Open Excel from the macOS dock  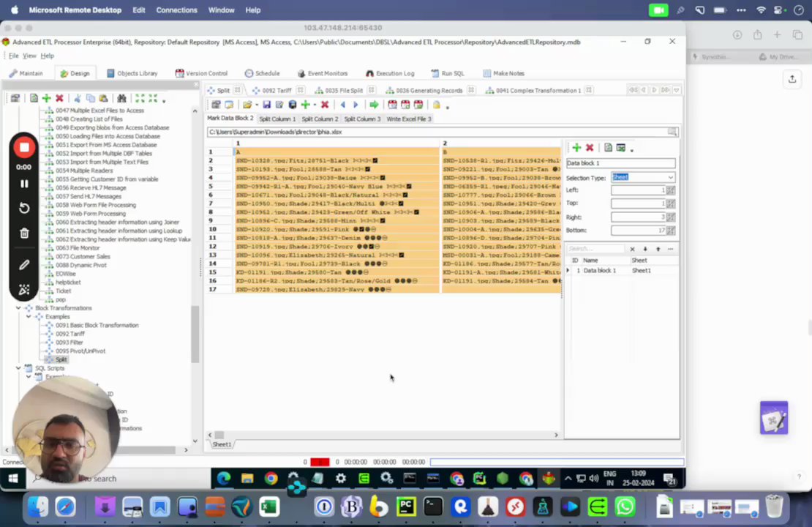click(x=269, y=507)
